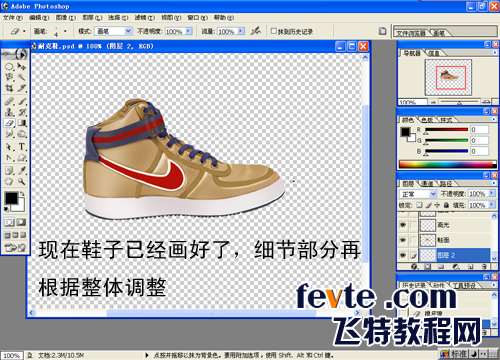The image size is (500, 360).
Task: Click the trash icon in Layers panel
Action: (x=484, y=266)
